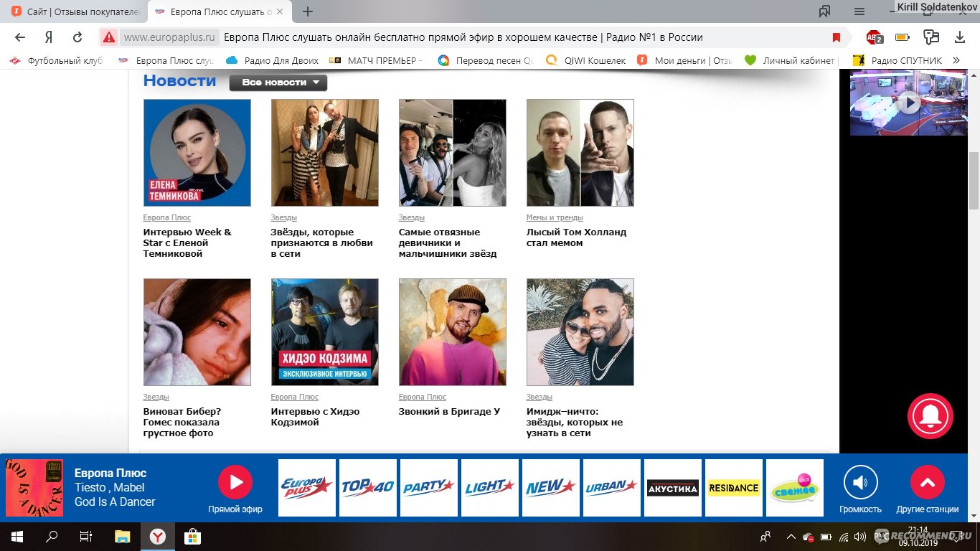Screen dimensions: 980x551
Task: Select the TOP 40 station
Action: pos(367,488)
